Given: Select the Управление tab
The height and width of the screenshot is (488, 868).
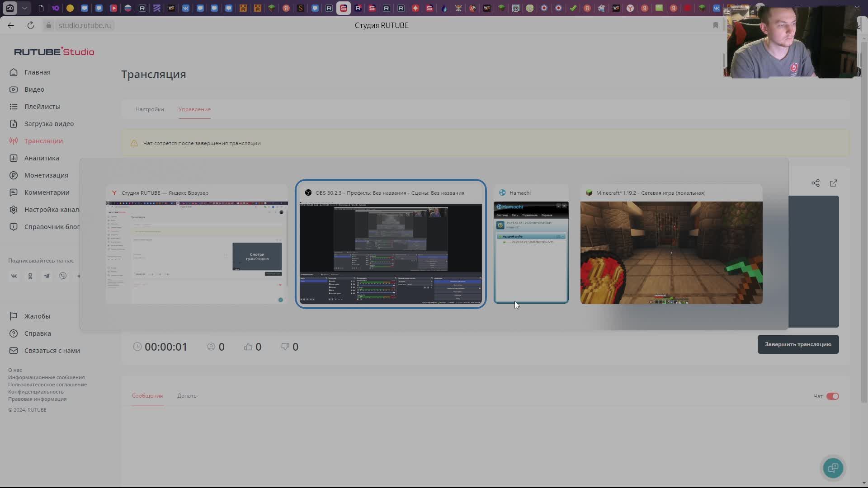Looking at the screenshot, I should tap(194, 109).
